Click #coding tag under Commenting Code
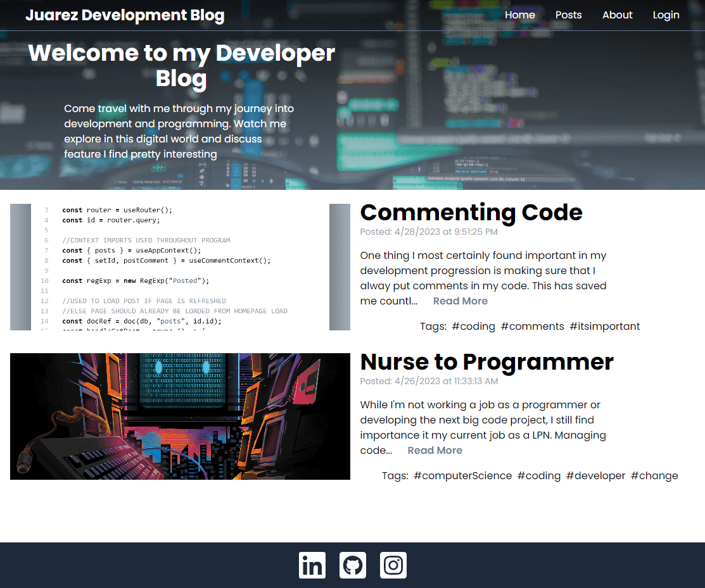 coord(473,327)
